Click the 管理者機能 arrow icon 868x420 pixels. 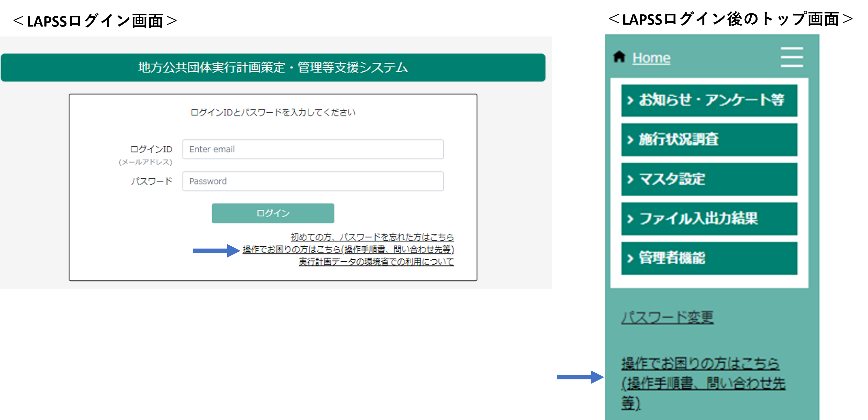630,259
